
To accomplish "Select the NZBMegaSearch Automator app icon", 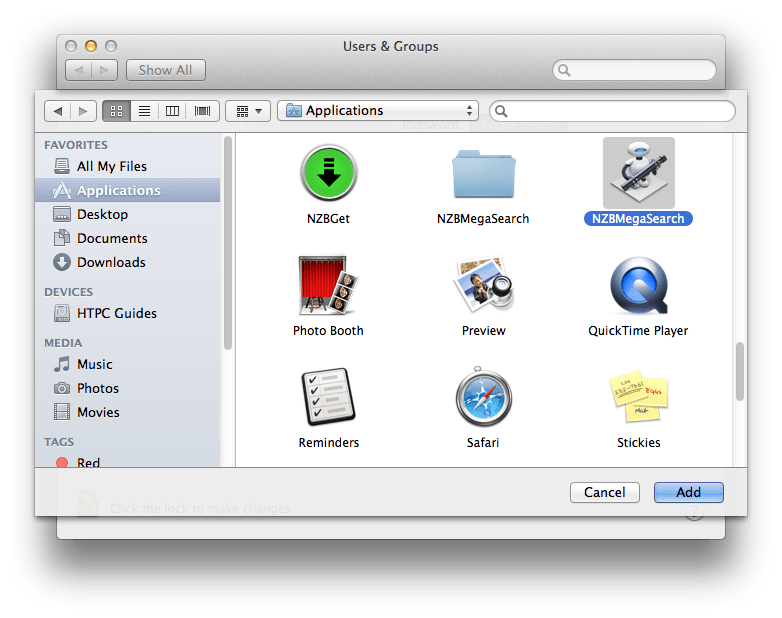I will 638,174.
